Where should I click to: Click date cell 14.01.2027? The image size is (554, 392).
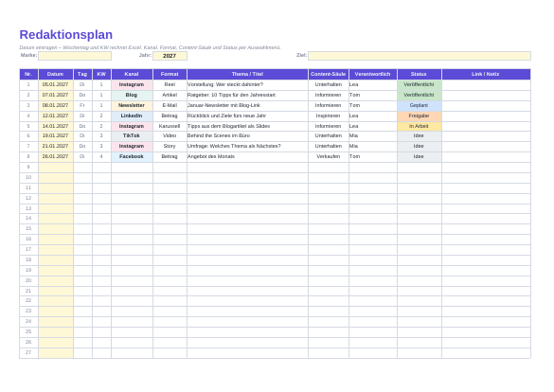pyautogui.click(x=56, y=126)
